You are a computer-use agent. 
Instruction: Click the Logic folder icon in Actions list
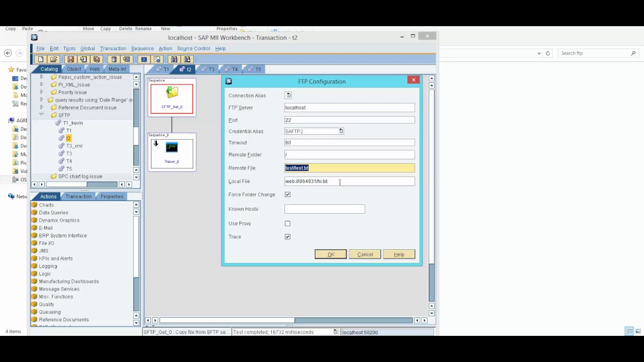pyautogui.click(x=35, y=274)
